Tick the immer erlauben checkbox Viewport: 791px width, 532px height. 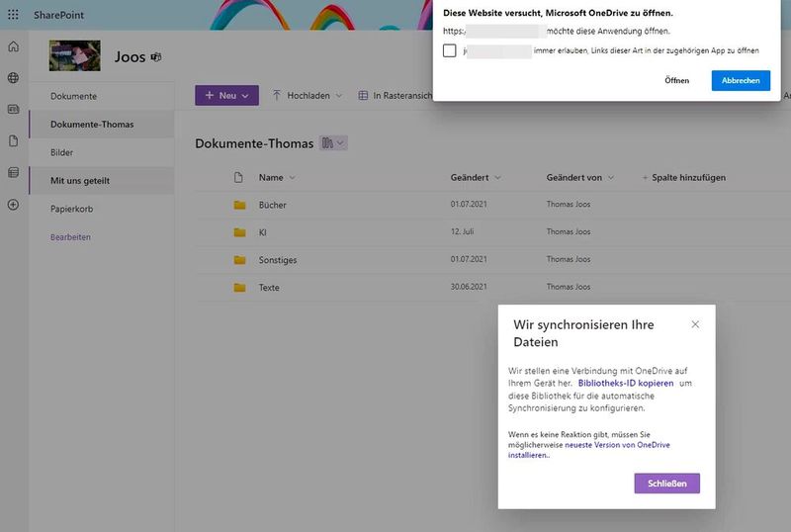(x=450, y=50)
